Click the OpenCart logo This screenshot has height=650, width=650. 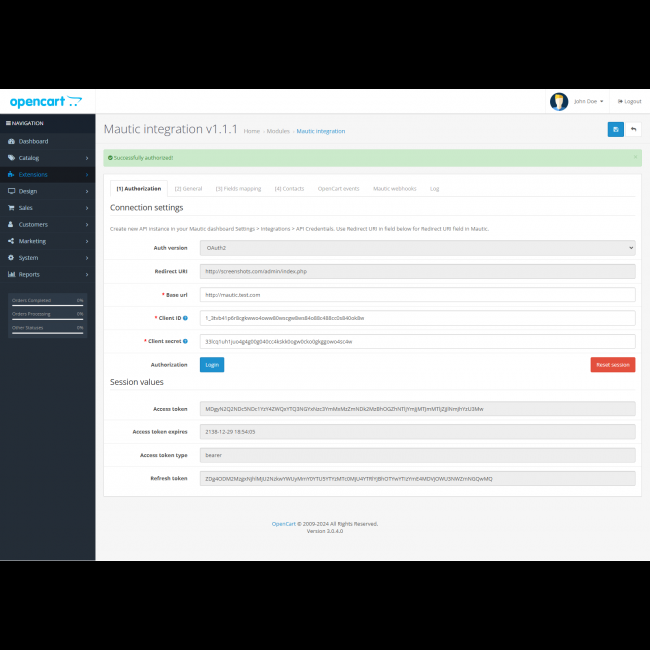pos(45,102)
